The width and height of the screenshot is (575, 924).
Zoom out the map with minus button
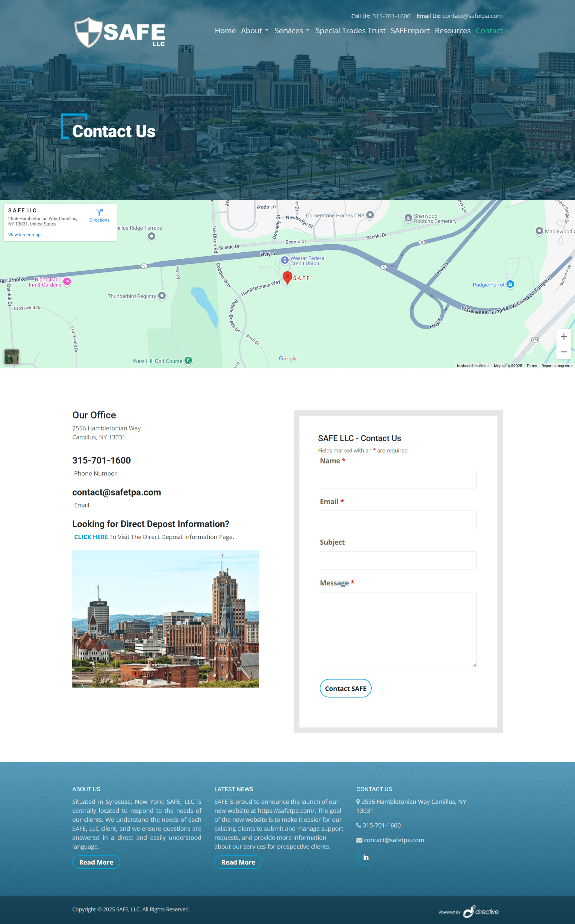click(x=564, y=352)
